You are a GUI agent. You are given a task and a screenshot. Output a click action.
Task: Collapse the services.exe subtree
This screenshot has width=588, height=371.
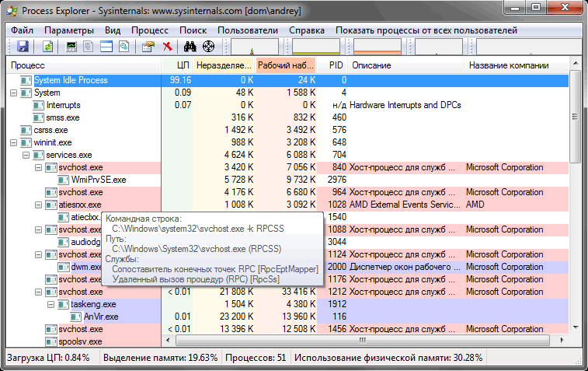(26, 155)
